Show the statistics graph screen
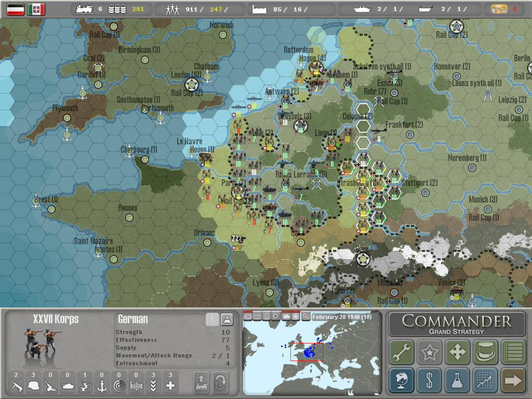532x399 pixels. [x=485, y=380]
